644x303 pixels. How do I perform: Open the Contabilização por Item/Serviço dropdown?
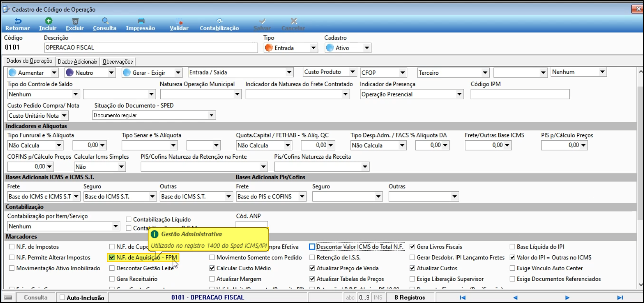point(116,226)
